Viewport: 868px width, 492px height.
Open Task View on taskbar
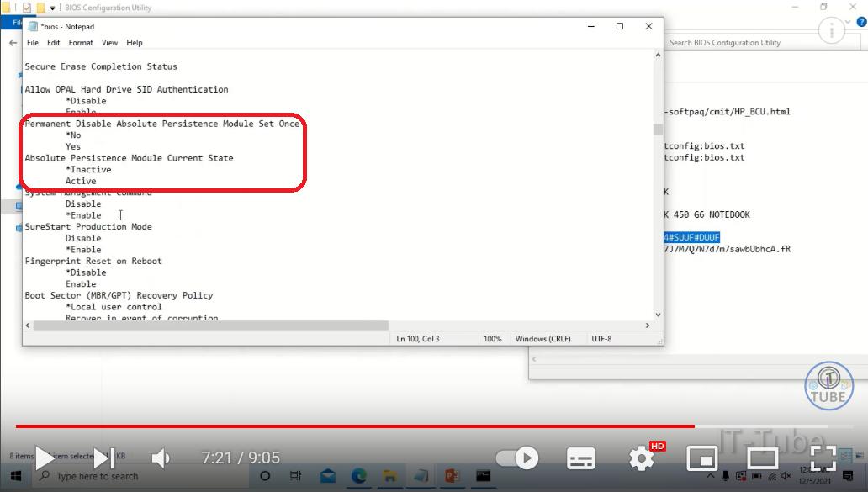pos(295,476)
